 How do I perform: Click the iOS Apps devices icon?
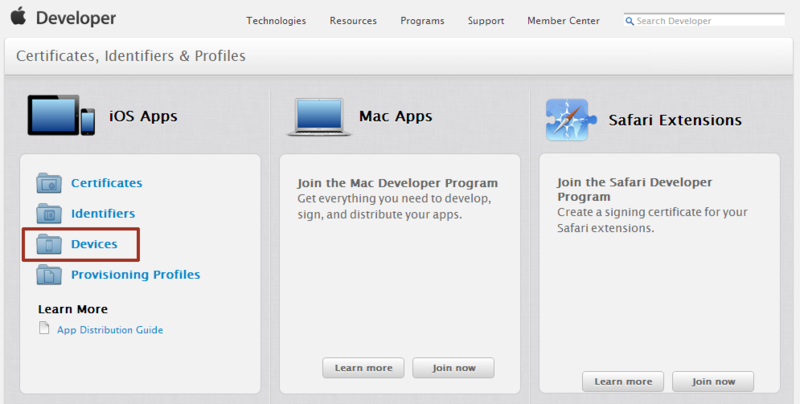point(61,115)
